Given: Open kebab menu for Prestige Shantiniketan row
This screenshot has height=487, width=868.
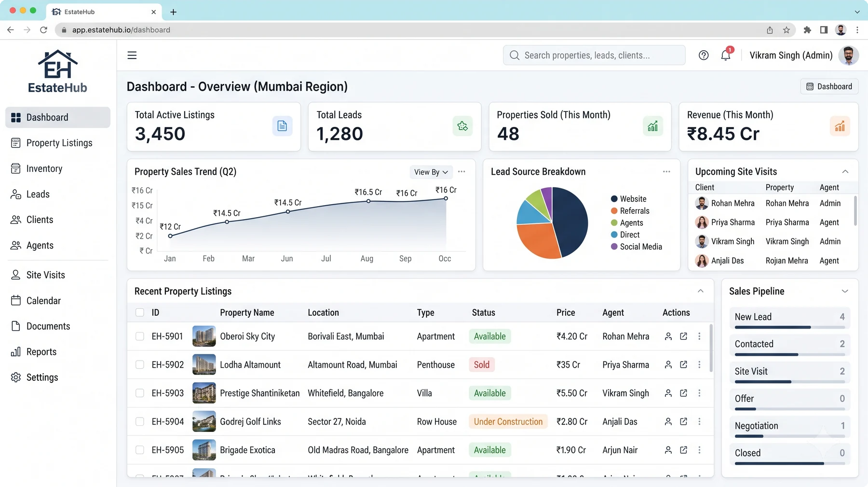Looking at the screenshot, I should point(699,393).
